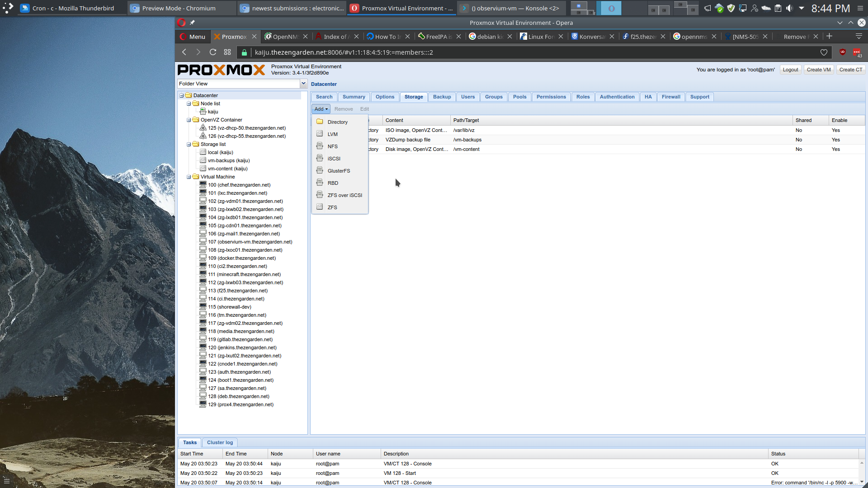Select VM 115 (shorewall-dev) in tree
Image resolution: width=868 pixels, height=488 pixels.
tap(230, 307)
